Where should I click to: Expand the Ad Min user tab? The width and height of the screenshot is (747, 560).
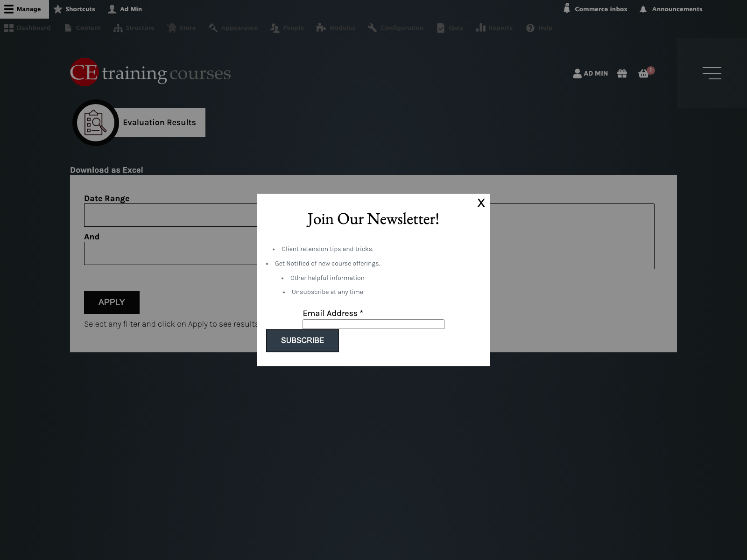coord(125,9)
